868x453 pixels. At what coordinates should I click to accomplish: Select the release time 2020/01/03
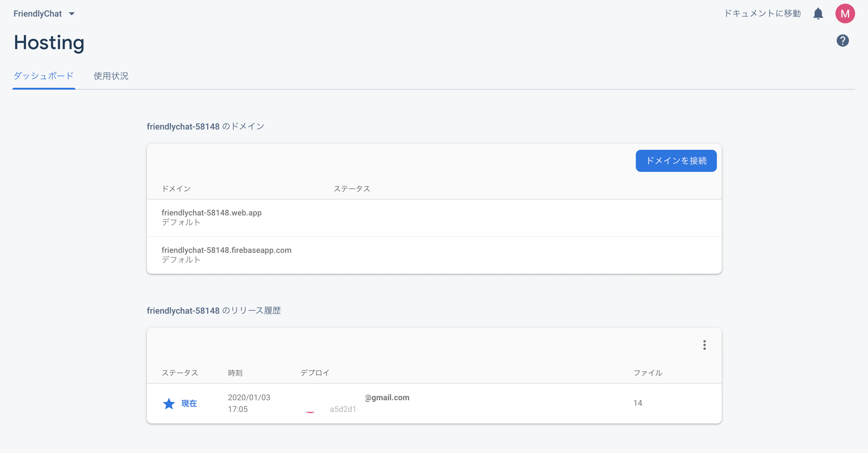pos(249,397)
